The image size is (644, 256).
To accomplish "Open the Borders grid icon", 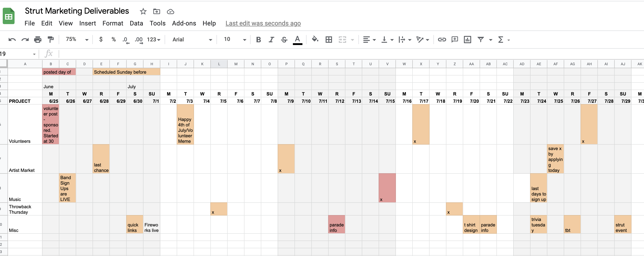I will 329,40.
